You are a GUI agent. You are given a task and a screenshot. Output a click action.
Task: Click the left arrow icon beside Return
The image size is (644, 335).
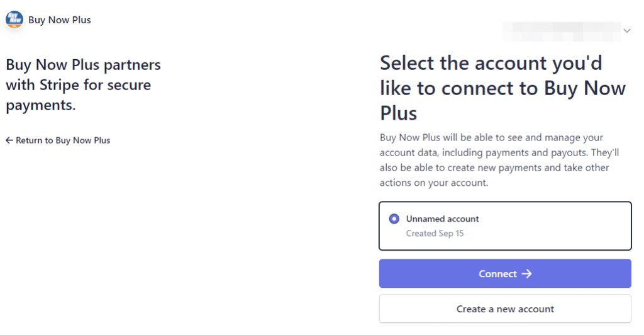pyautogui.click(x=9, y=140)
